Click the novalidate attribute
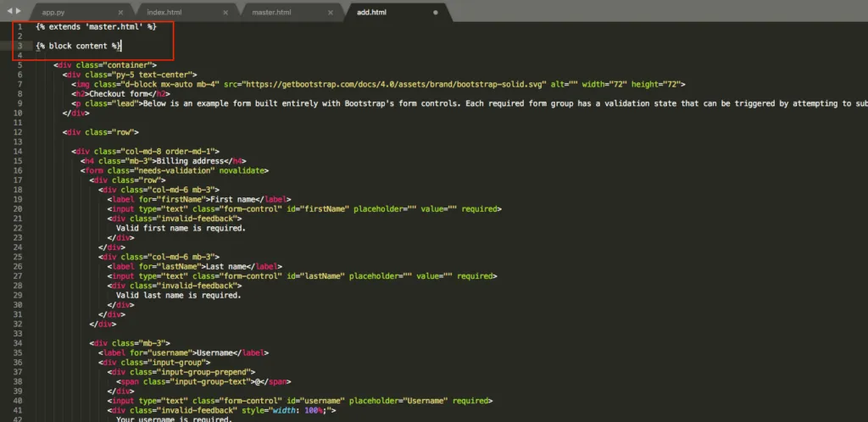868x422 pixels. (242, 171)
